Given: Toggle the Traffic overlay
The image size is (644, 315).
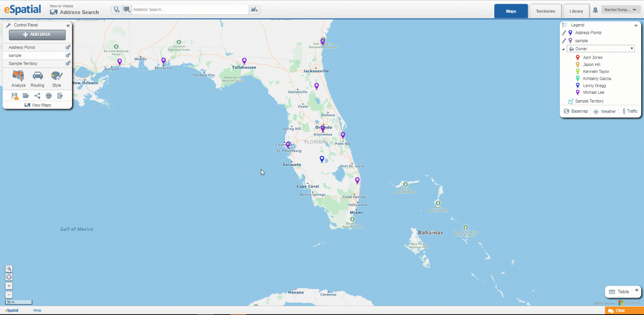Looking at the screenshot, I should point(630,111).
